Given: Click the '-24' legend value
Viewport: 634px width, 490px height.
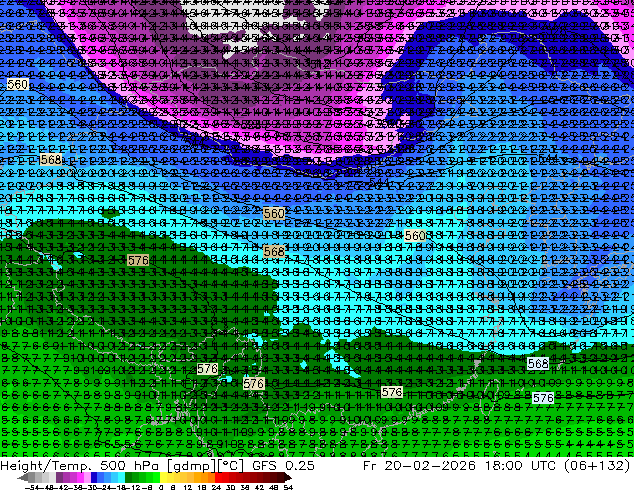Looking at the screenshot, I should 106,488.
